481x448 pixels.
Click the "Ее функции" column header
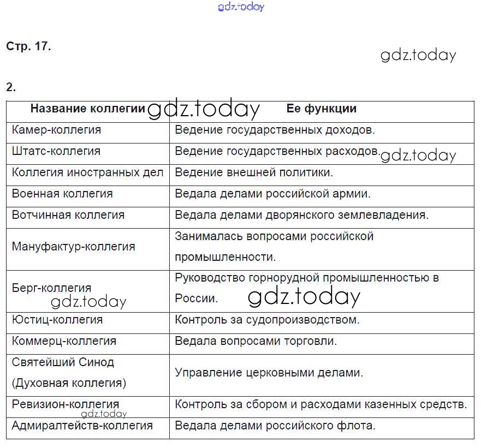click(321, 109)
